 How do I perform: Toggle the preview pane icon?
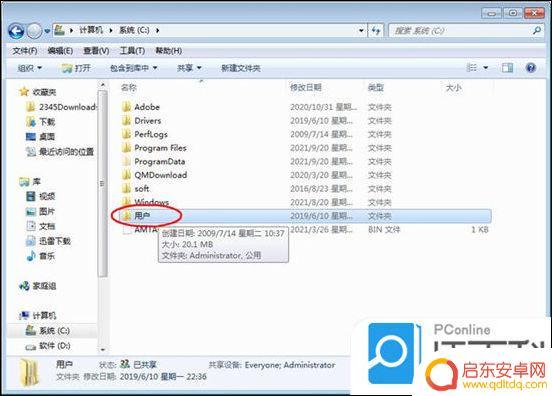(x=507, y=68)
